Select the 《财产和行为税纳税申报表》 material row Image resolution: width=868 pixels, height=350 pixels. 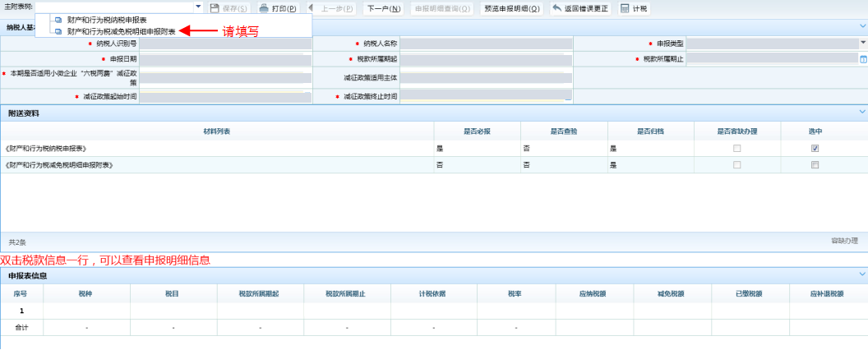pos(434,148)
